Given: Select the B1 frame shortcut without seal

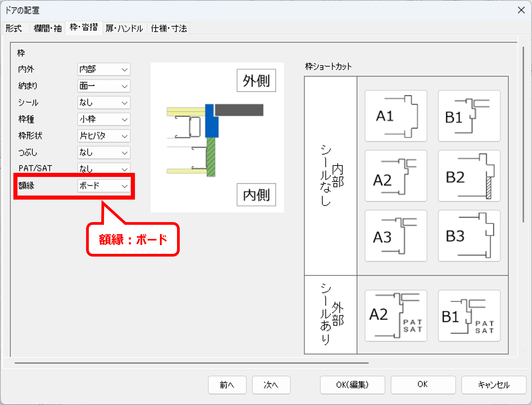Looking at the screenshot, I should [469, 116].
